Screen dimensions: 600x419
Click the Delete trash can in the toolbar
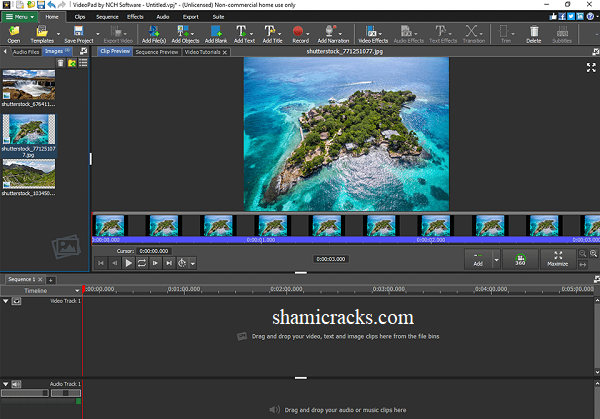pyautogui.click(x=534, y=34)
